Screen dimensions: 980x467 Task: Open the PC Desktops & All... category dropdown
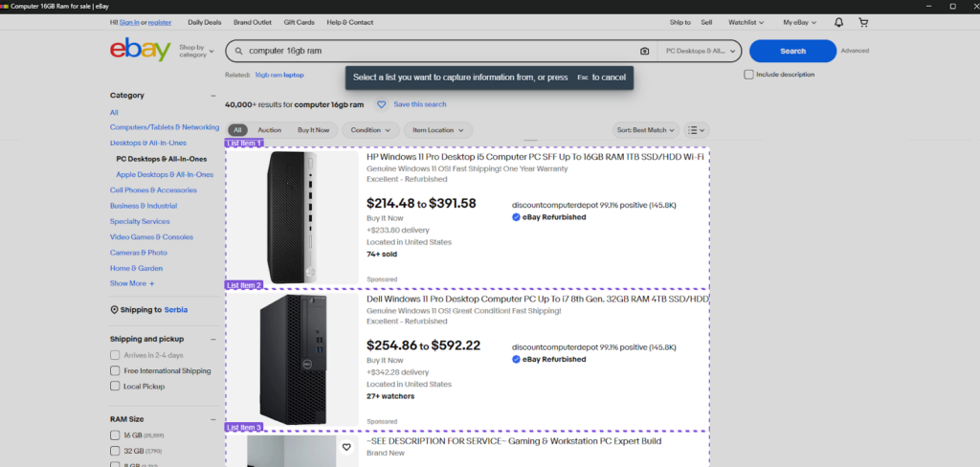pyautogui.click(x=700, y=52)
